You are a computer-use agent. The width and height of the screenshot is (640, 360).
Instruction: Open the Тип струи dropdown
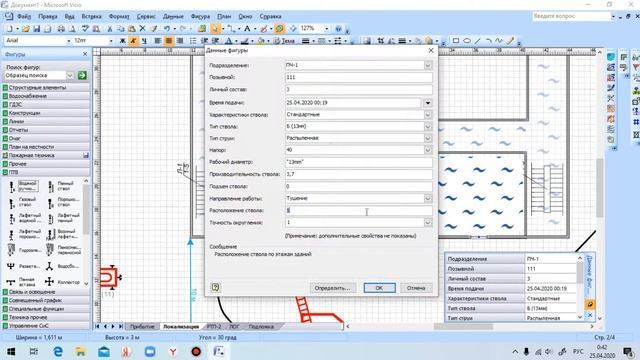pos(428,138)
